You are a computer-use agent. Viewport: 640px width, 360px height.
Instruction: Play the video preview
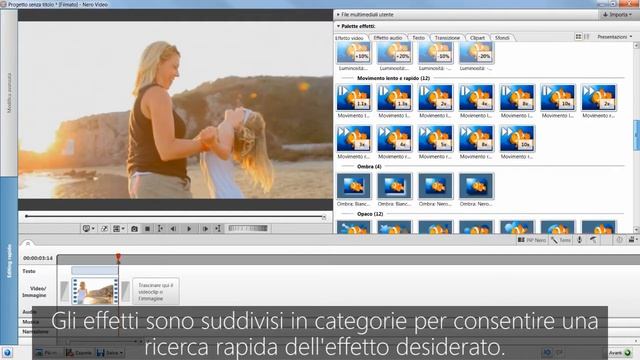189,229
